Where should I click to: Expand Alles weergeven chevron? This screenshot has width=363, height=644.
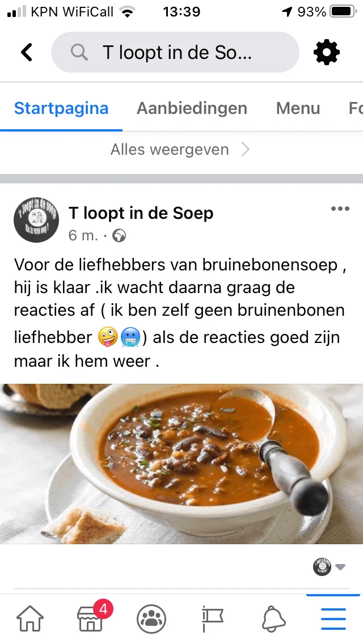245,150
